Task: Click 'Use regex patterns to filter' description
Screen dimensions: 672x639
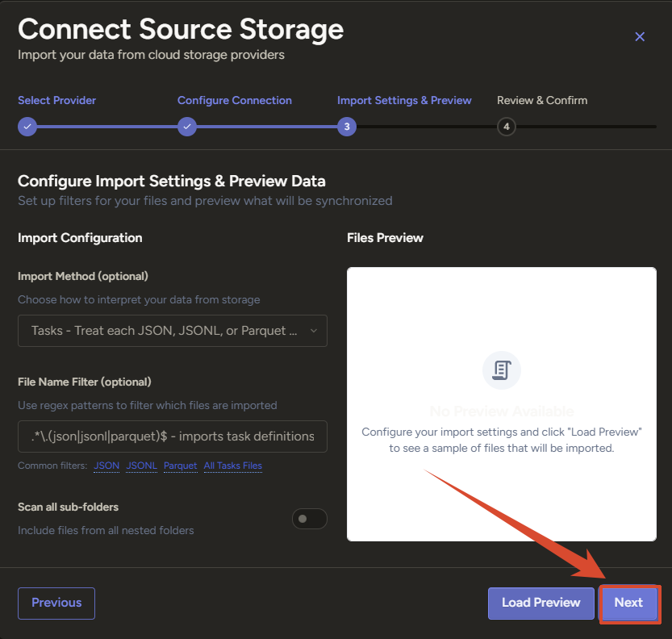Action: [148, 406]
